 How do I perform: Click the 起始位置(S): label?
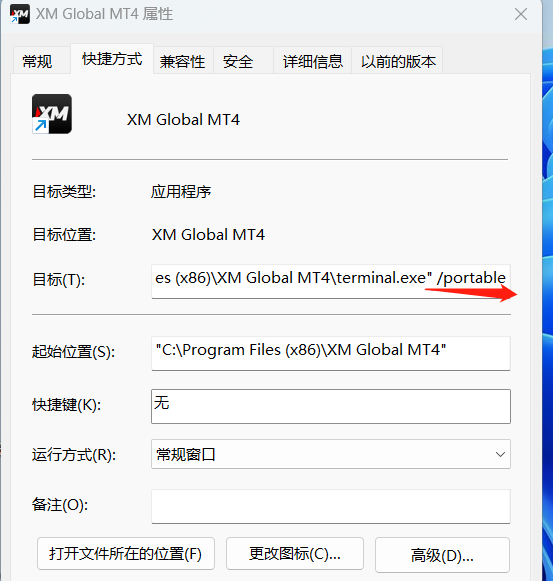tap(73, 352)
